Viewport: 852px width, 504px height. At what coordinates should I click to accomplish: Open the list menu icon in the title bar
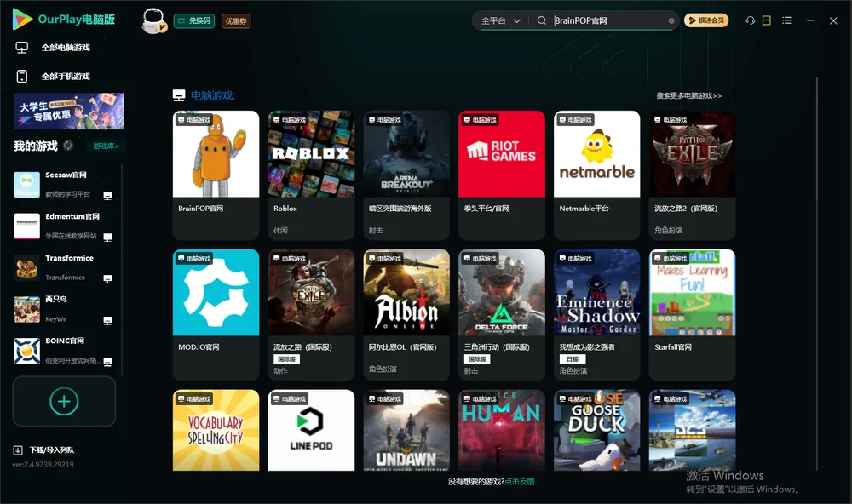coord(786,20)
